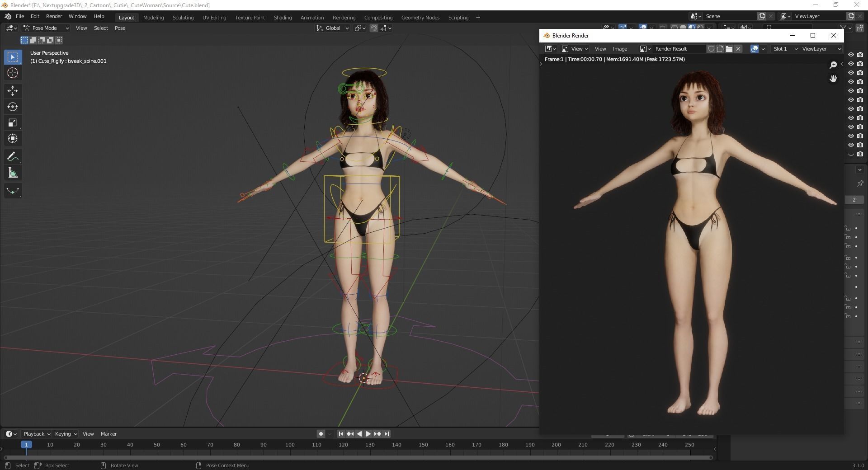Set selection mode to new selection
Image resolution: width=868 pixels, height=470 pixels.
coord(24,40)
